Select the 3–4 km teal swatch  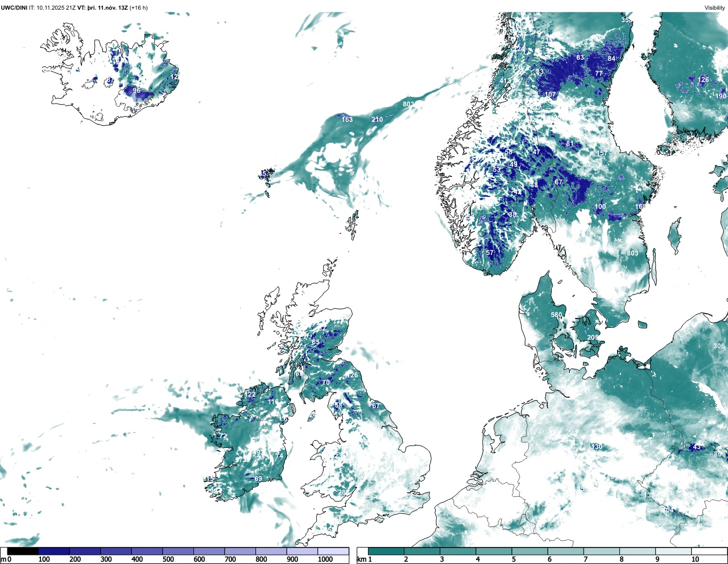458,551
